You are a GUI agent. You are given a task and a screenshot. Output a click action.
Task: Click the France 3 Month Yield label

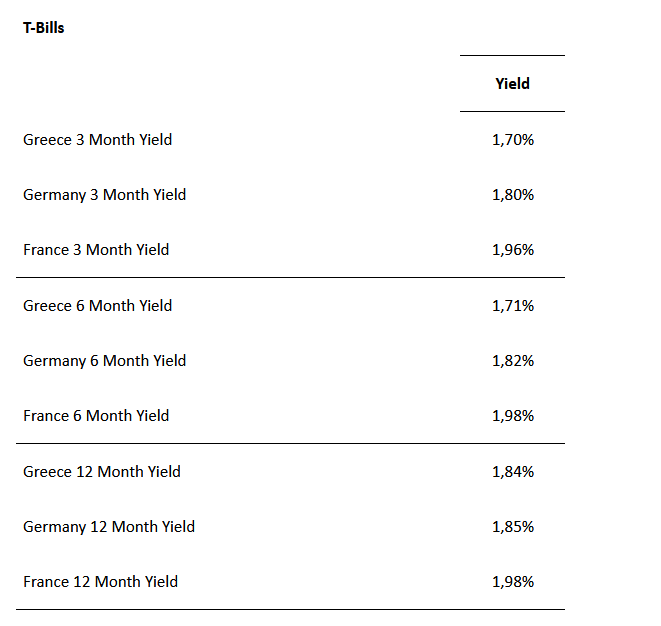coord(96,250)
